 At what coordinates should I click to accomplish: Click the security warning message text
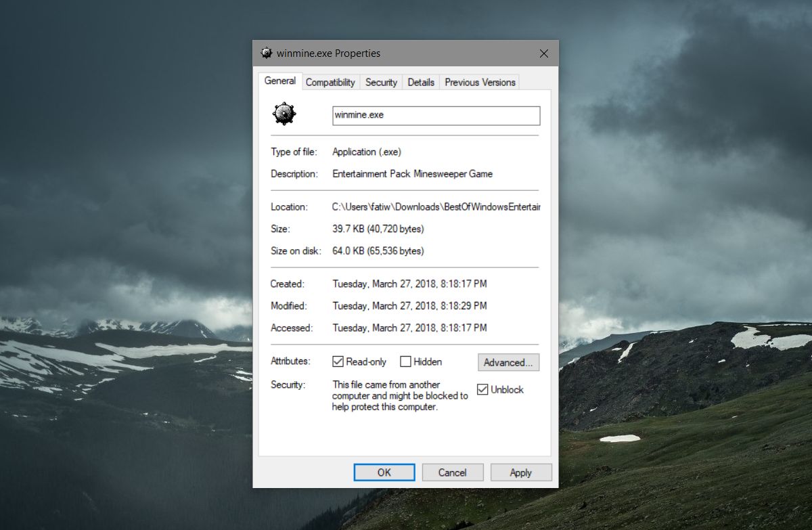click(400, 396)
